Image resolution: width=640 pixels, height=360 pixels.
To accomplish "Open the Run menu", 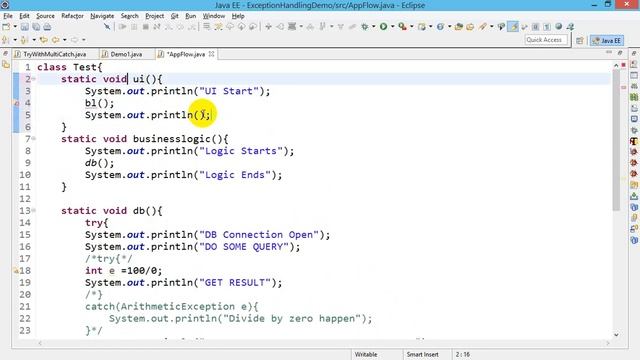I will click(x=191, y=16).
